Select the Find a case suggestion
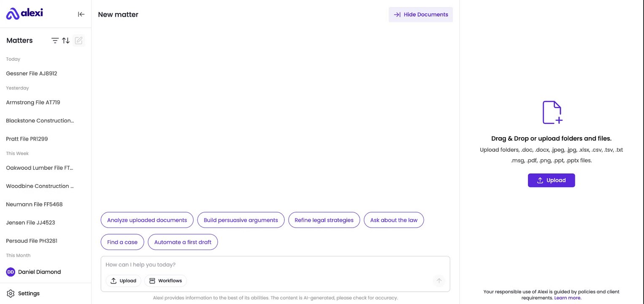This screenshot has height=304, width=644. pos(122,242)
